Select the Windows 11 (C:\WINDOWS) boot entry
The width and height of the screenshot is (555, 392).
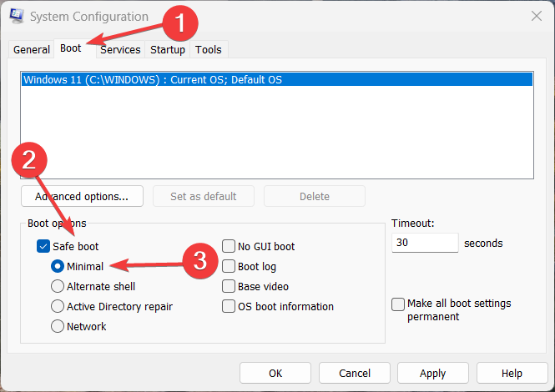click(277, 79)
